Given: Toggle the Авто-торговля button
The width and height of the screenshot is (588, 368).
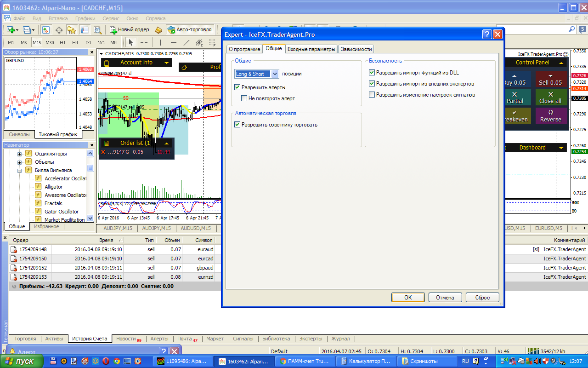Looking at the screenshot, I should click(190, 30).
